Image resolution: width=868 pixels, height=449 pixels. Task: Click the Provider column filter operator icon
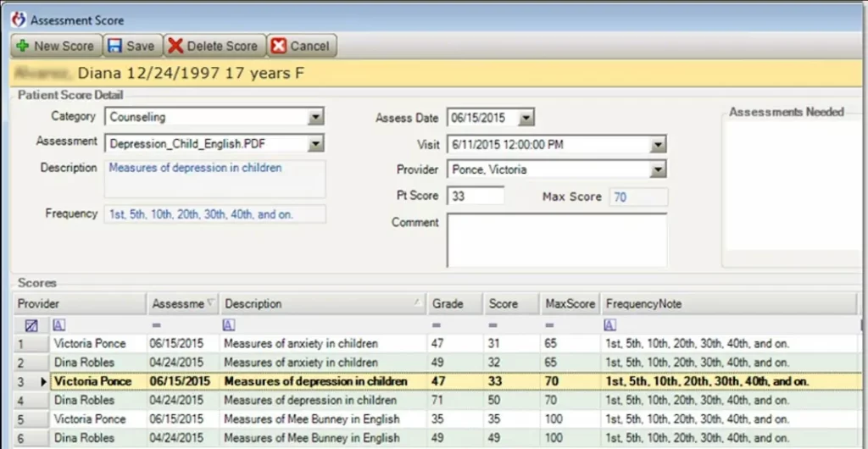(58, 325)
